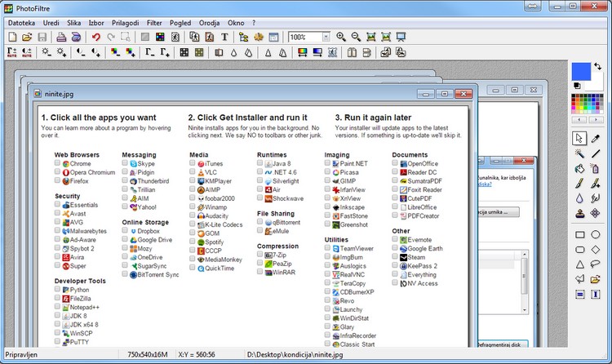Click the iTunes checkbox in ninite.jpg
The width and height of the screenshot is (612, 364).
click(x=193, y=163)
